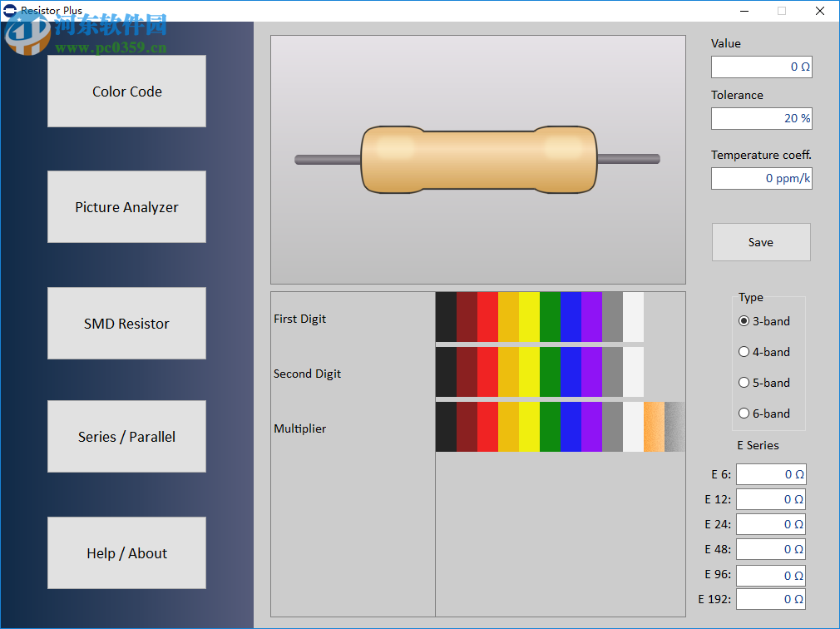Open the SMD Resistor calculator
This screenshot has width=840, height=629.
(x=126, y=323)
